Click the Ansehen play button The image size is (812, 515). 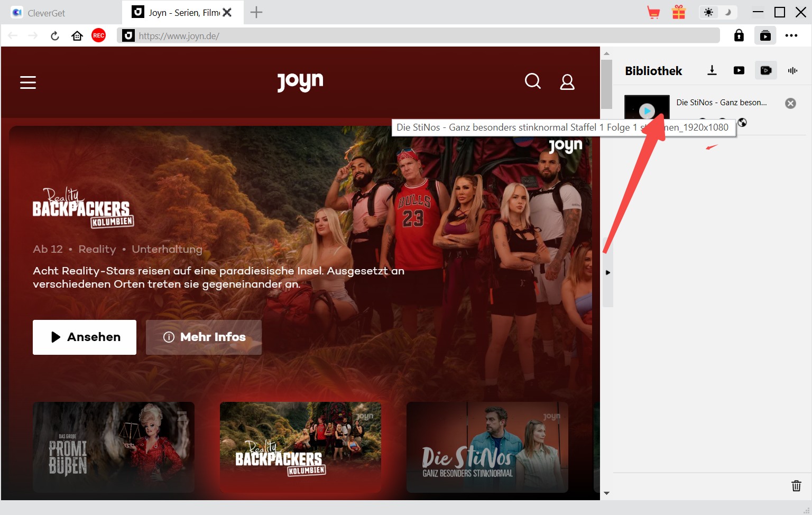pos(85,337)
